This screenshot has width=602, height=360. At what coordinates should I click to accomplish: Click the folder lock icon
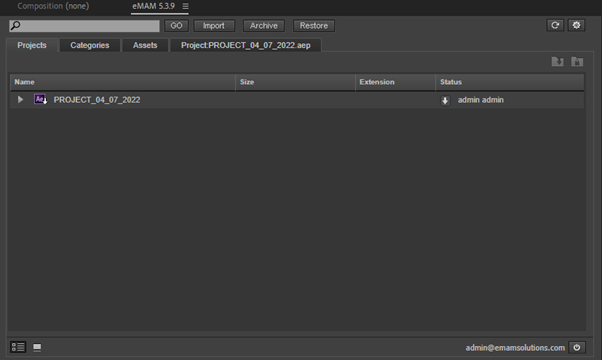[x=577, y=61]
